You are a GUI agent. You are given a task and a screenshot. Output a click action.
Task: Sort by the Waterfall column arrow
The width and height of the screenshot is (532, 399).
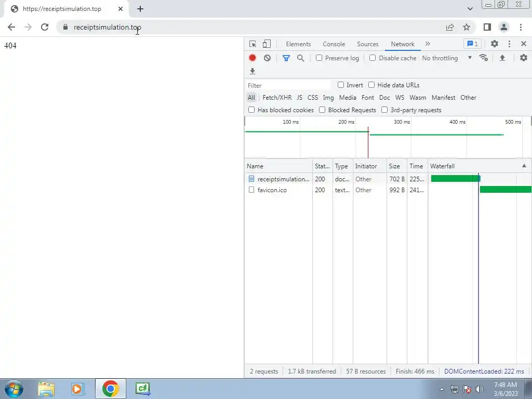(x=524, y=166)
